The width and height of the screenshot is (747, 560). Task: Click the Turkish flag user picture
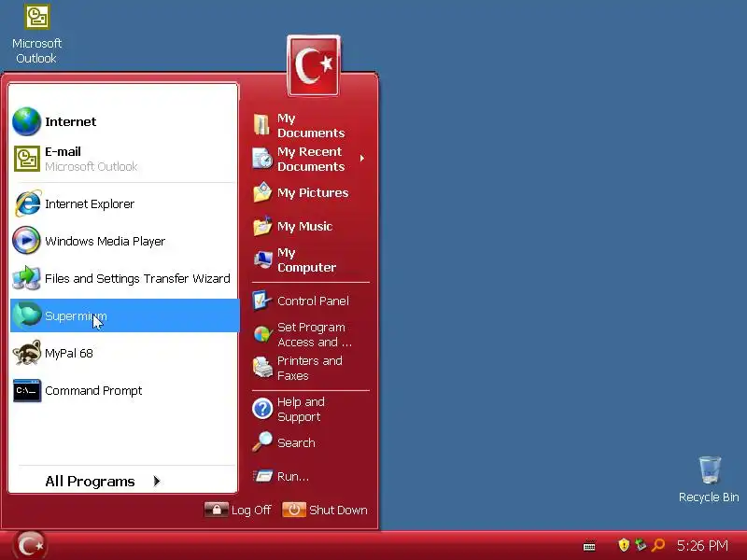(314, 65)
